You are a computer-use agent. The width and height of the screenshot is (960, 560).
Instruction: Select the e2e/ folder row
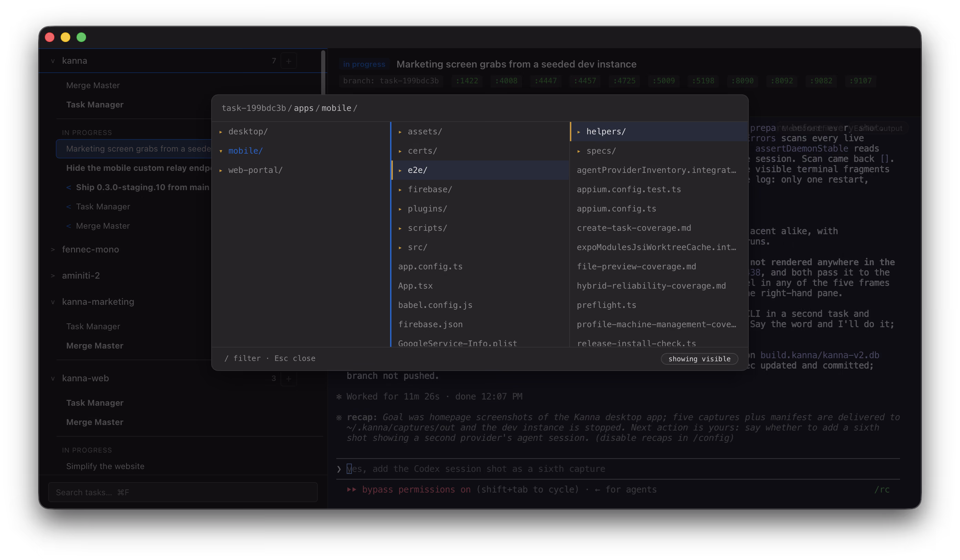(480, 170)
